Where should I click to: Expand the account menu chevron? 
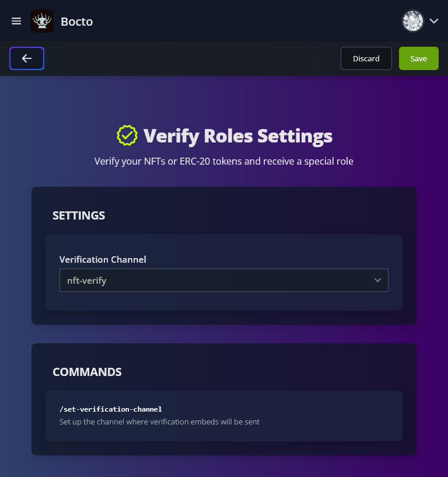pyautogui.click(x=434, y=21)
